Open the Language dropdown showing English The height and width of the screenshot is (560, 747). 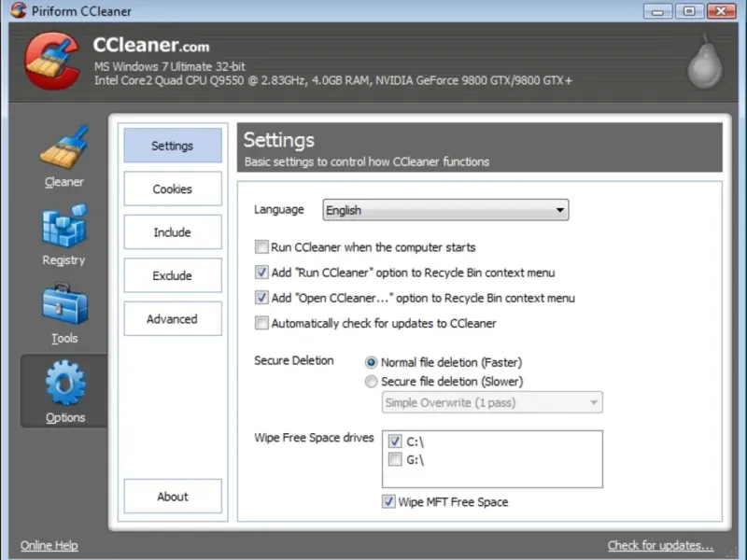coord(445,210)
